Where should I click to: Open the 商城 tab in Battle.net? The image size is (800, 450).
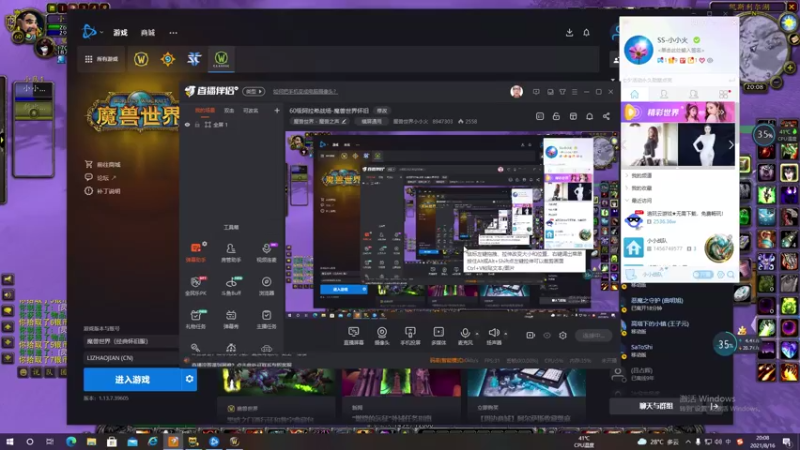[148, 33]
